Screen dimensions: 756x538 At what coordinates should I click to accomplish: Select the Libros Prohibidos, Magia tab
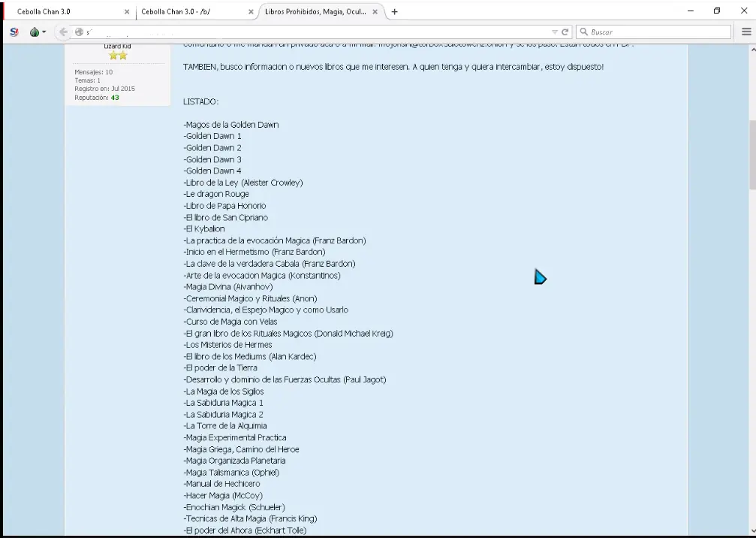coord(321,11)
